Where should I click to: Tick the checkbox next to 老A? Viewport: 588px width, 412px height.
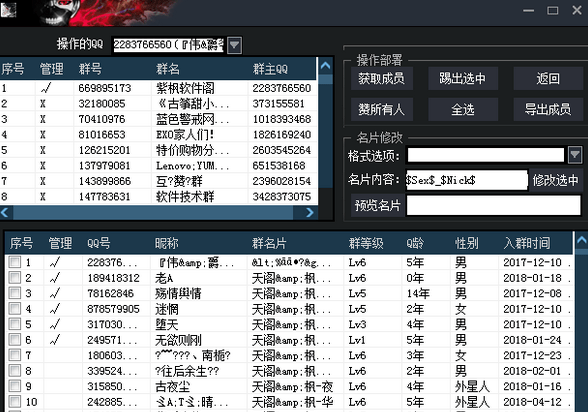click(15, 277)
